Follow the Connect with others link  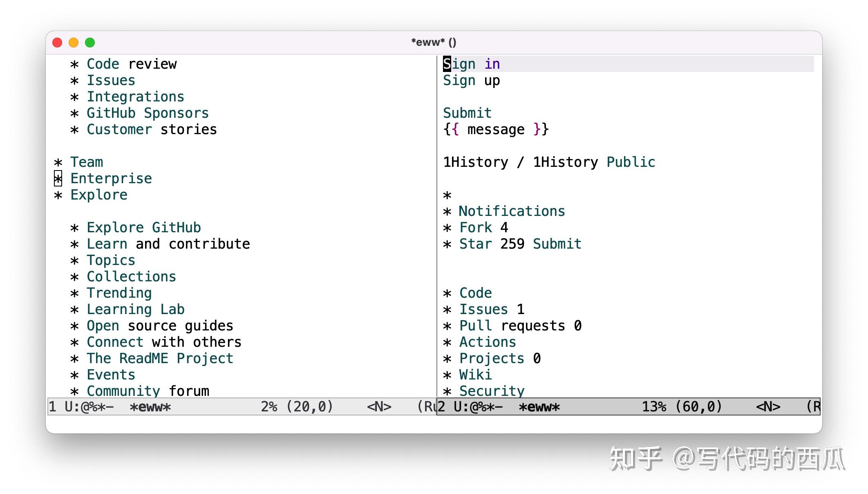[164, 342]
